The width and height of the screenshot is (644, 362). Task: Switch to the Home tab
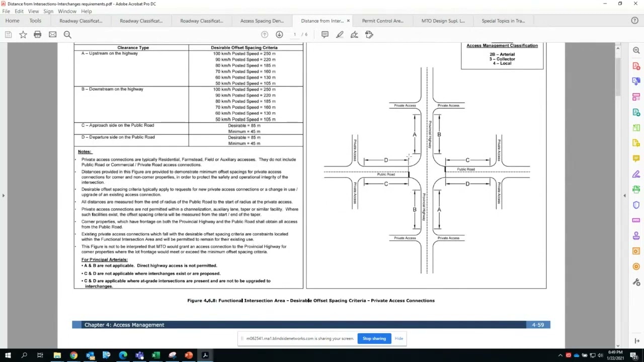12,21
